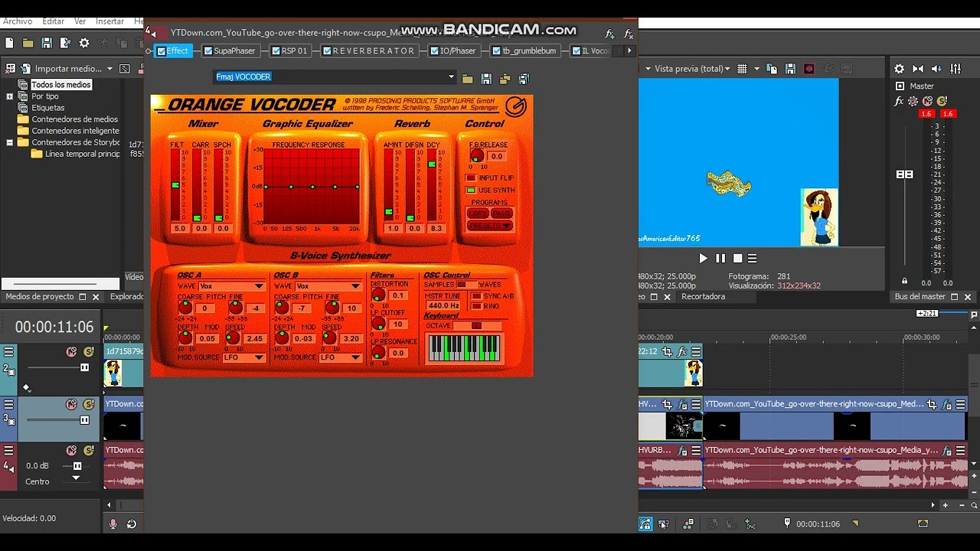This screenshot has height=551, width=980.
Task: Click downmix output icon in Master bus
Action: coord(918,69)
